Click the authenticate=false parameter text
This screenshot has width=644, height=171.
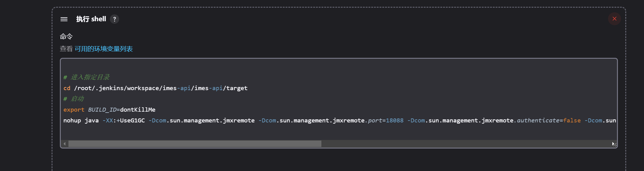549,121
